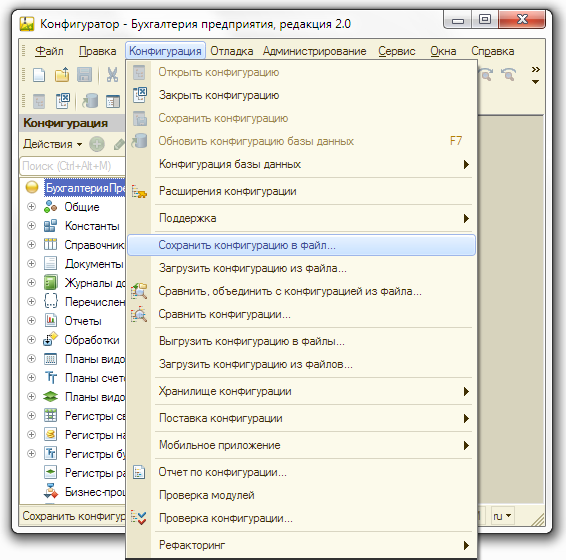
Task: Click the pencil edit icon in Configuration panel
Action: coord(119,144)
